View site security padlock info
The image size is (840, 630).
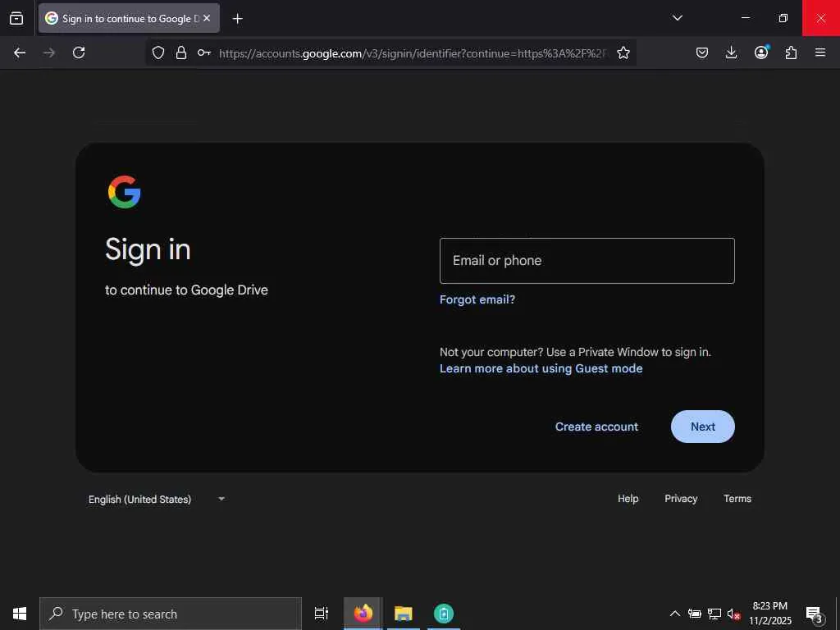181,52
